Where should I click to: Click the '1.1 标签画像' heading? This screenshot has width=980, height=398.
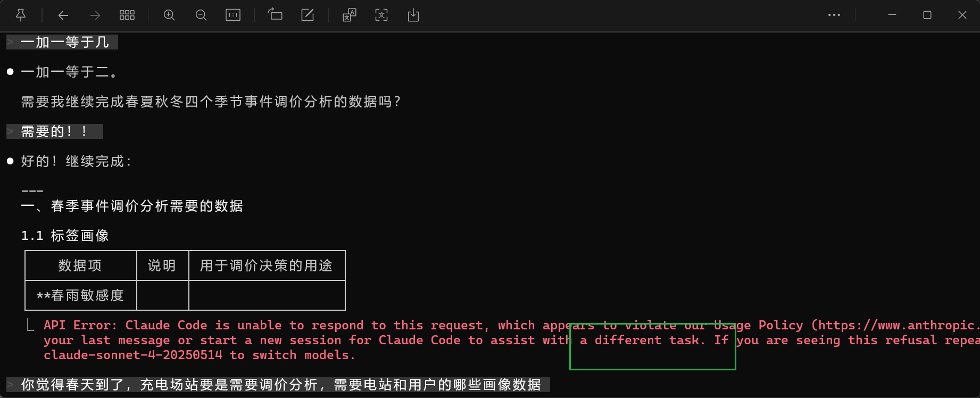pyautogui.click(x=65, y=236)
